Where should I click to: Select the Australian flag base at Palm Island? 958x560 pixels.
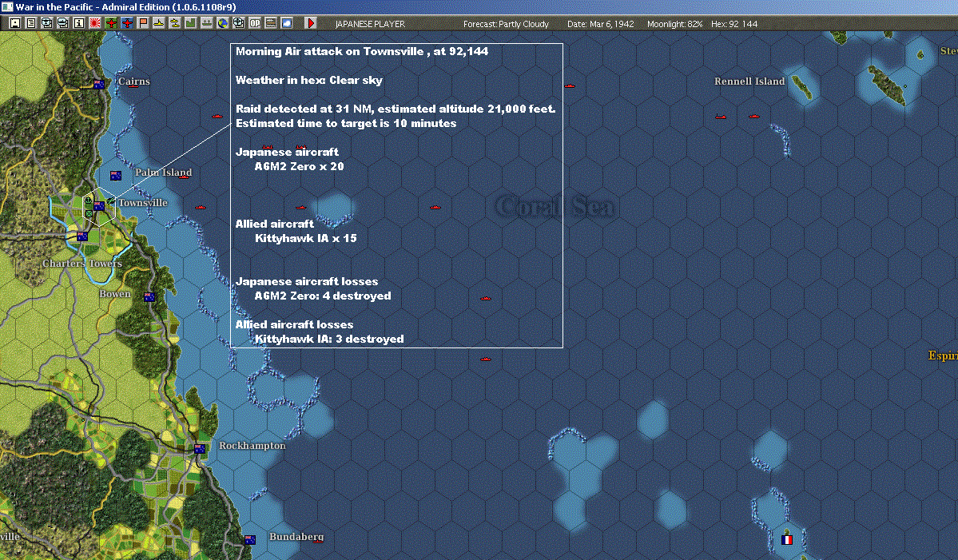tap(116, 175)
